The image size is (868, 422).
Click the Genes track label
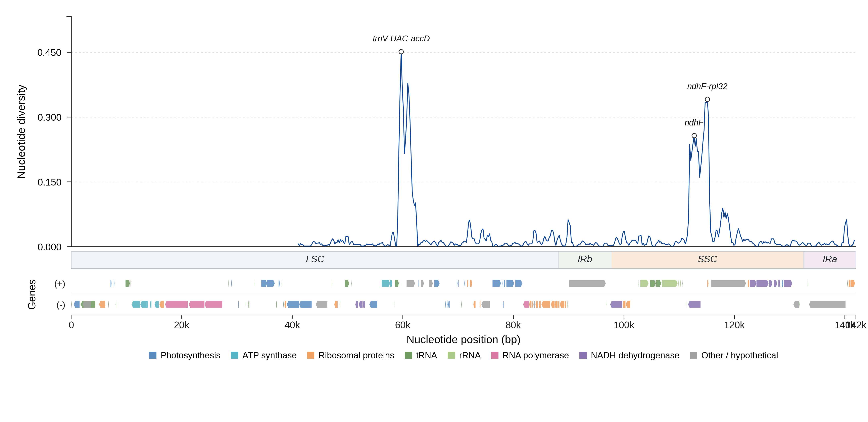(x=32, y=294)
